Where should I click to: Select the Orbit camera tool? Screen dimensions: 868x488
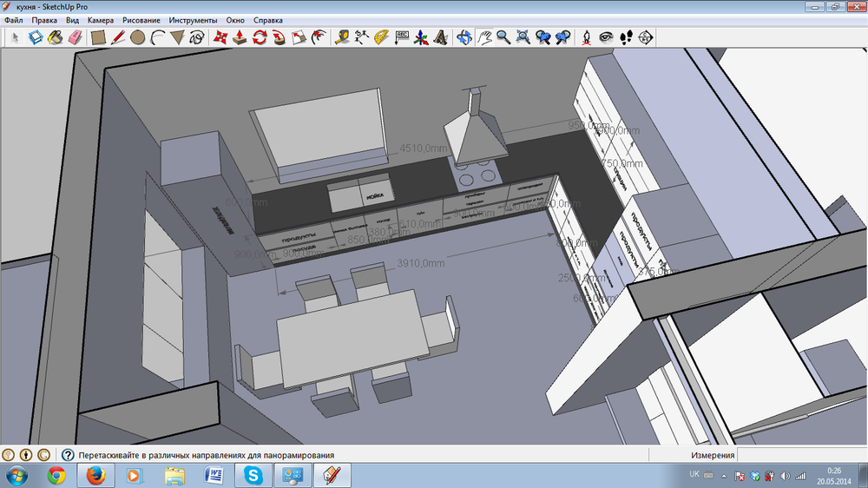(x=465, y=37)
